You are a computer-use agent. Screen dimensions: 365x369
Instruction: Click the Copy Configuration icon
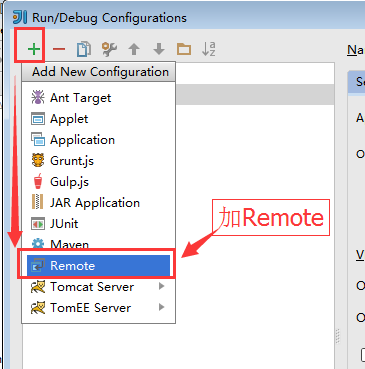click(84, 49)
